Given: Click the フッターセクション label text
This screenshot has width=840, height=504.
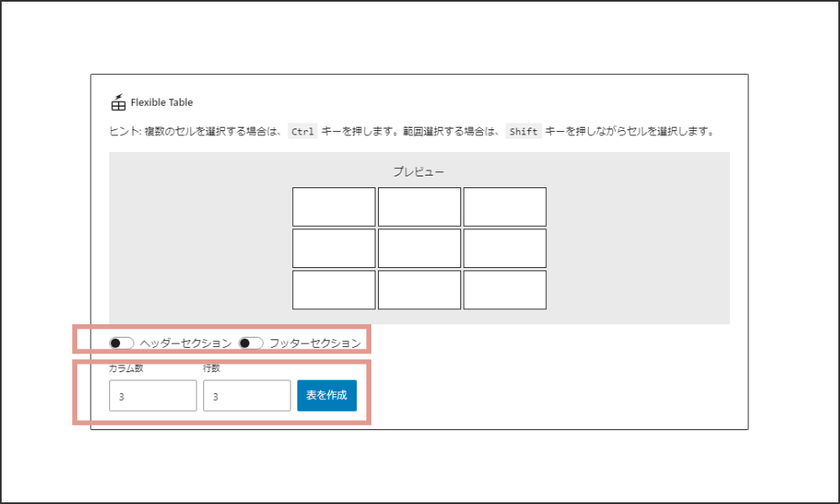Looking at the screenshot, I should click(315, 343).
